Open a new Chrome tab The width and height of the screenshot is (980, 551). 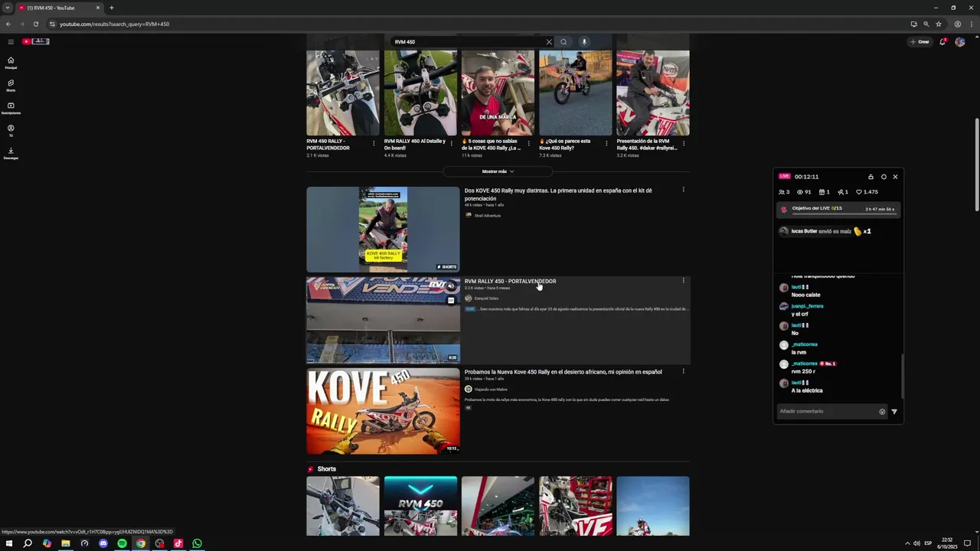coord(112,8)
